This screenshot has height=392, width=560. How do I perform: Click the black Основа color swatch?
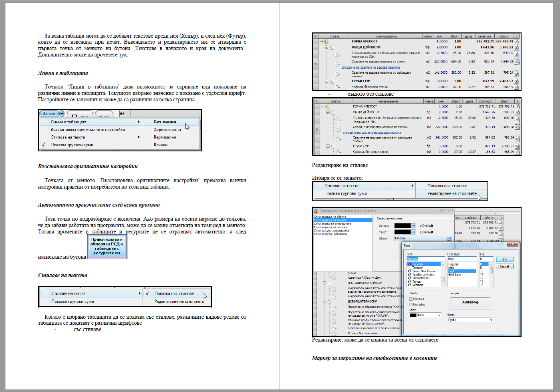pos(402,226)
